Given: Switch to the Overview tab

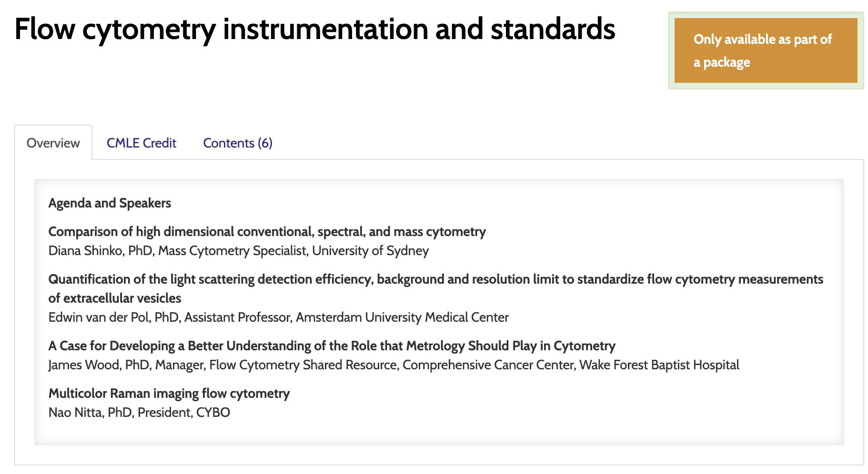Looking at the screenshot, I should pos(53,143).
